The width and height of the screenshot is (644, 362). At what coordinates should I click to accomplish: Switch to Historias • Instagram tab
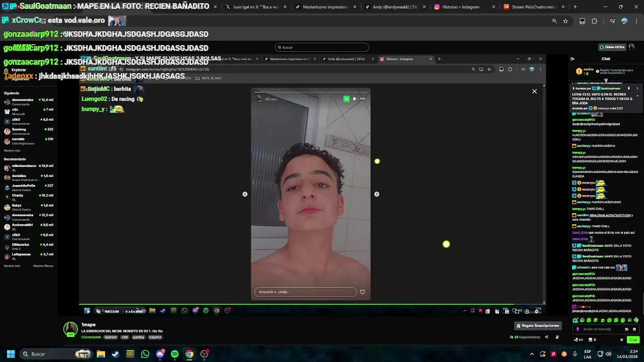[464, 7]
